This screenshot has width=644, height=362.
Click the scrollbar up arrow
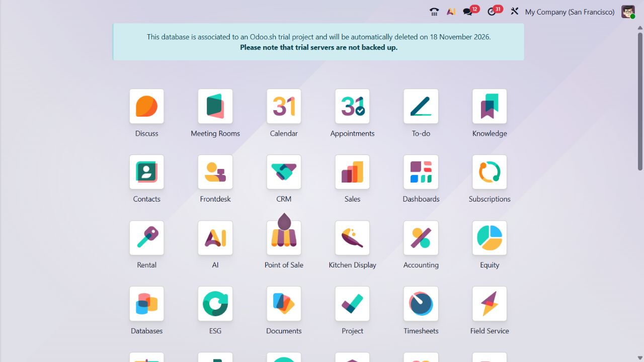point(640,28)
